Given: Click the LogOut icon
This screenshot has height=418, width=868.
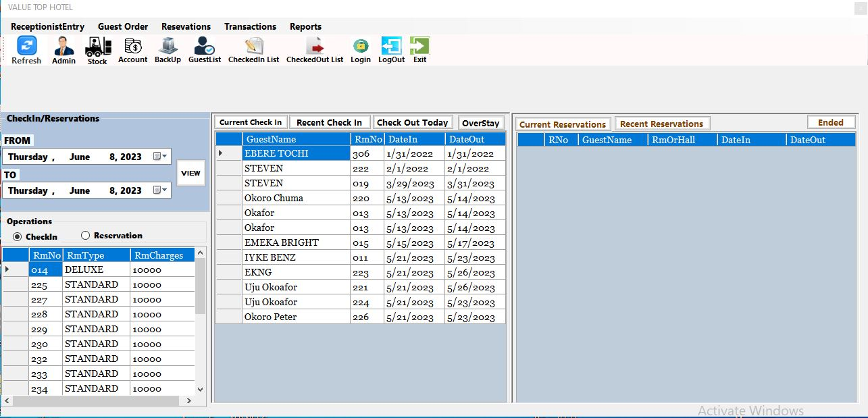Looking at the screenshot, I should (x=392, y=51).
